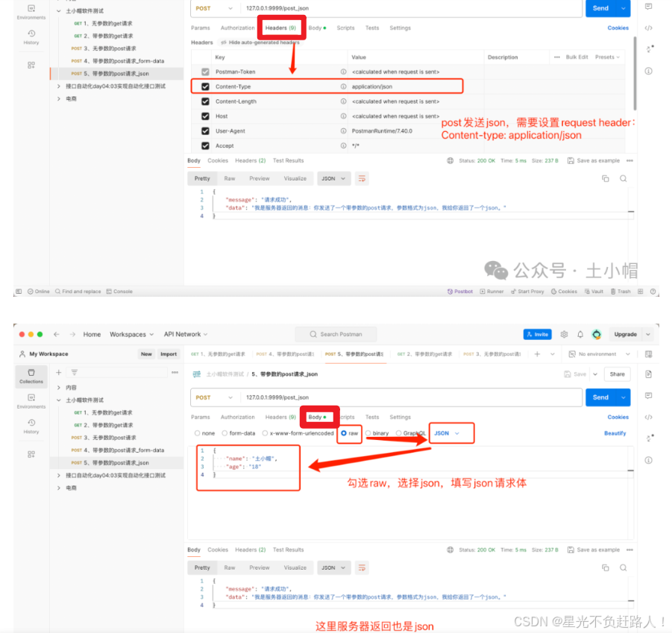Switch to the '1、无参数的get请求' request tab
This screenshot has width=672, height=633.
pyautogui.click(x=218, y=354)
